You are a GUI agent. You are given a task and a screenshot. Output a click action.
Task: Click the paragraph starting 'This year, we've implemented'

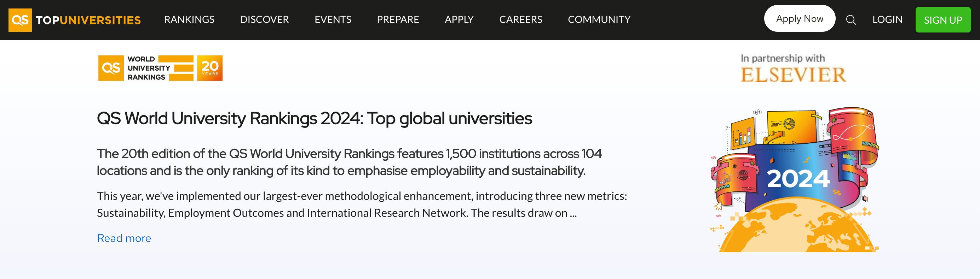[x=362, y=204]
